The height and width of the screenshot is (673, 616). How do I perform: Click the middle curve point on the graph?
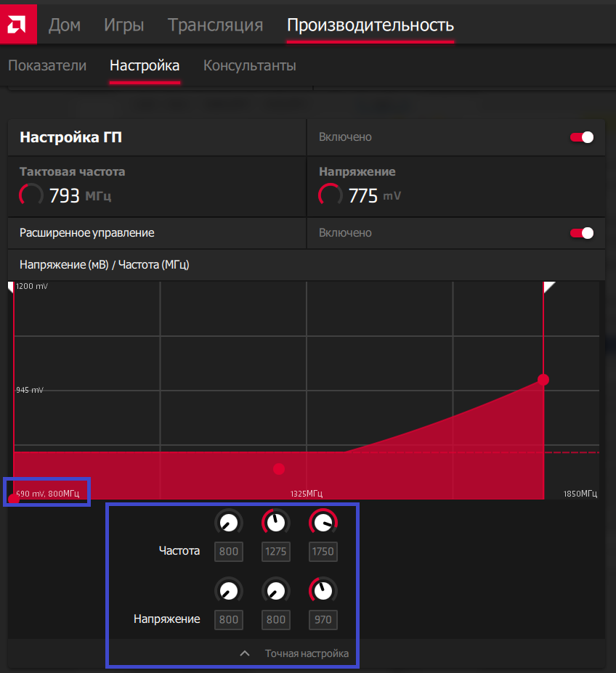point(279,469)
